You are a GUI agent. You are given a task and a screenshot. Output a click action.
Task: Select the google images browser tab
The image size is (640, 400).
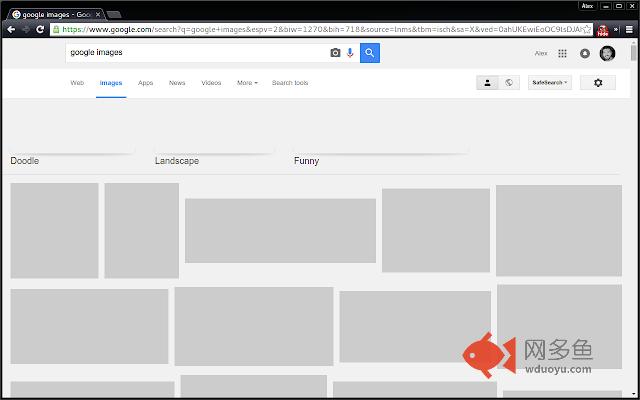pos(55,15)
